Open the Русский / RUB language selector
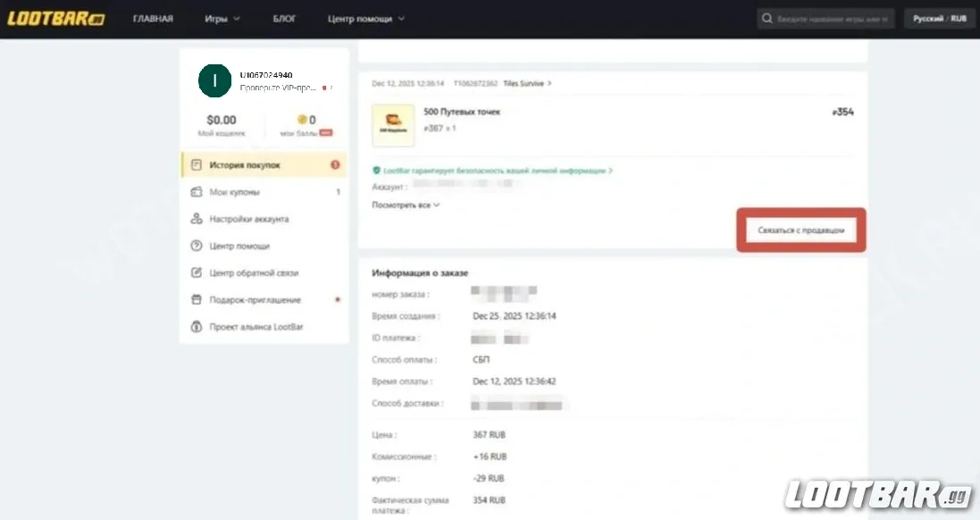Screen dimensions: 980x520 [x=939, y=17]
